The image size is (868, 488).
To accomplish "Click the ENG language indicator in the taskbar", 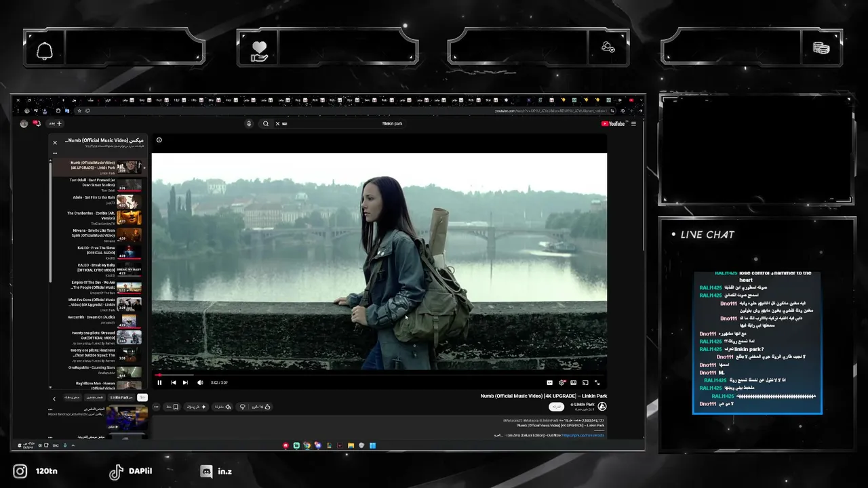I will [x=56, y=445].
